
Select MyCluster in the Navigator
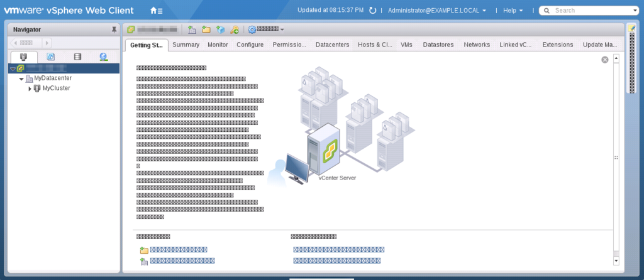[x=56, y=88]
